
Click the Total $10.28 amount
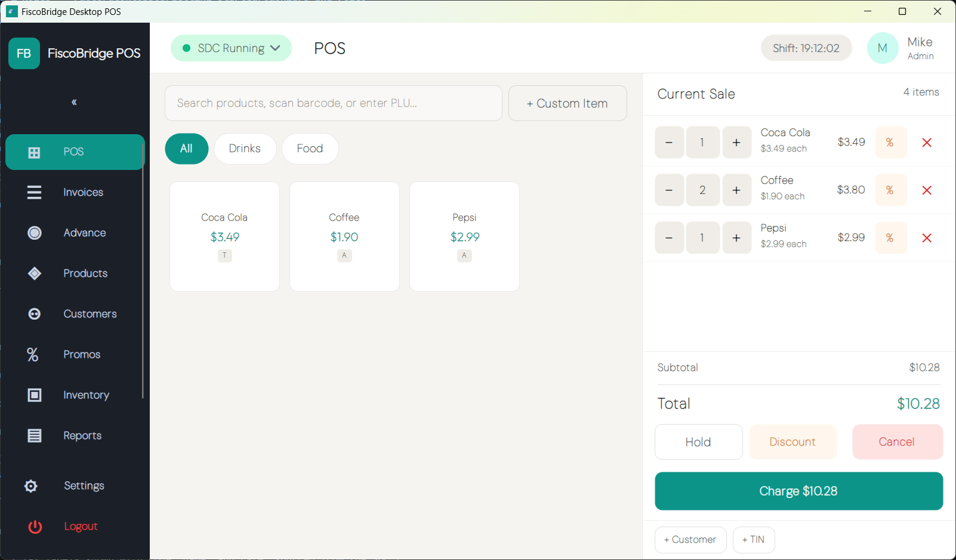[918, 404]
